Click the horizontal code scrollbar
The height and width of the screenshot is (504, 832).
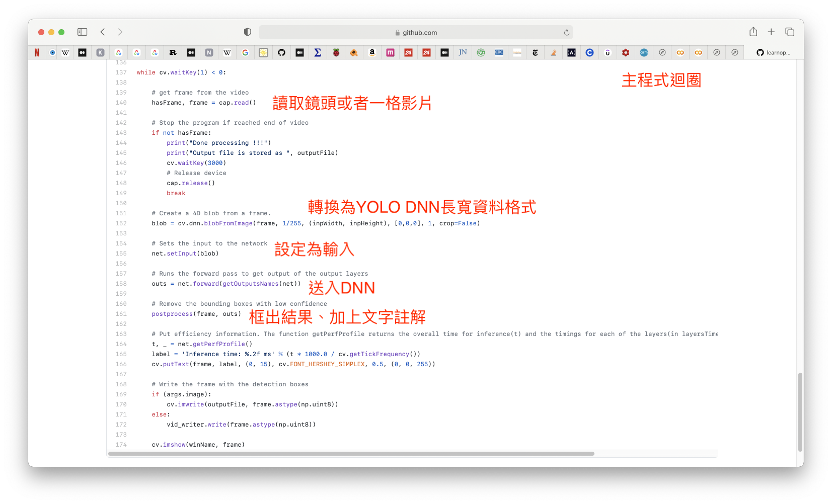tap(351, 454)
